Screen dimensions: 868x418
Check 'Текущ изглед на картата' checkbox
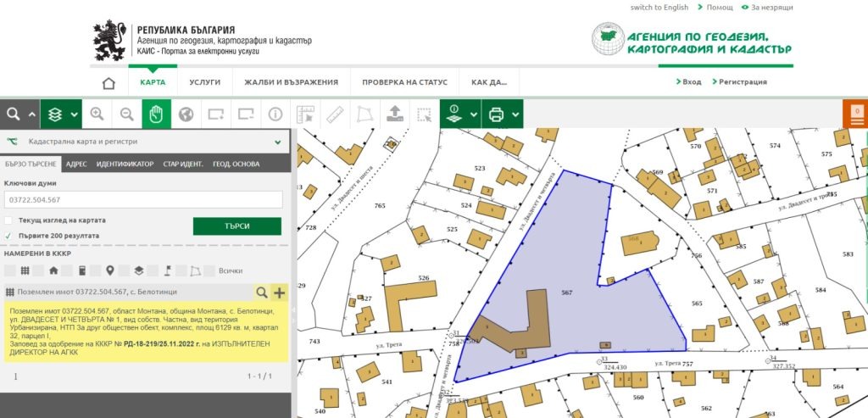pos(8,220)
